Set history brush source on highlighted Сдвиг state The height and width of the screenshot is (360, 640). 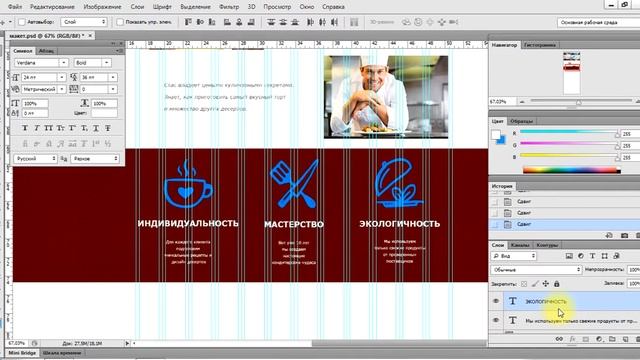click(495, 224)
